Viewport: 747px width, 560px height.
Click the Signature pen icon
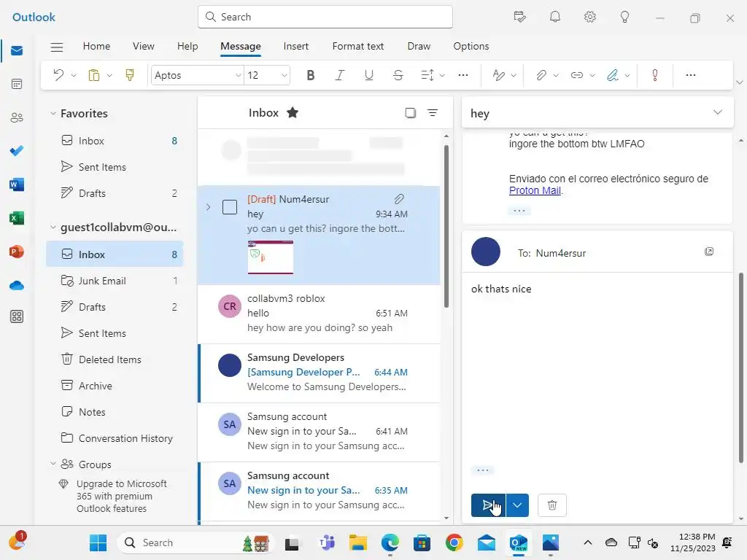[612, 75]
